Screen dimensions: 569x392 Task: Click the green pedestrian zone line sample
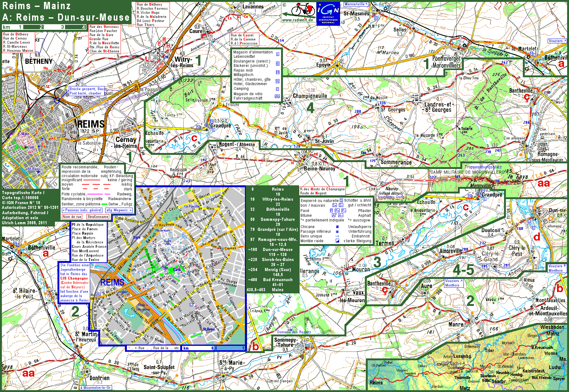[x=104, y=204]
